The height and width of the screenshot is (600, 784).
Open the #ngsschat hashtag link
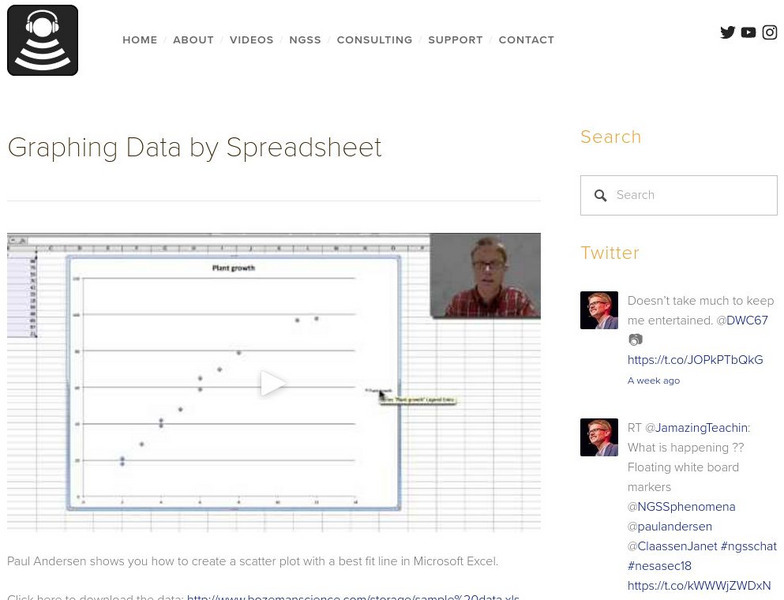(748, 546)
